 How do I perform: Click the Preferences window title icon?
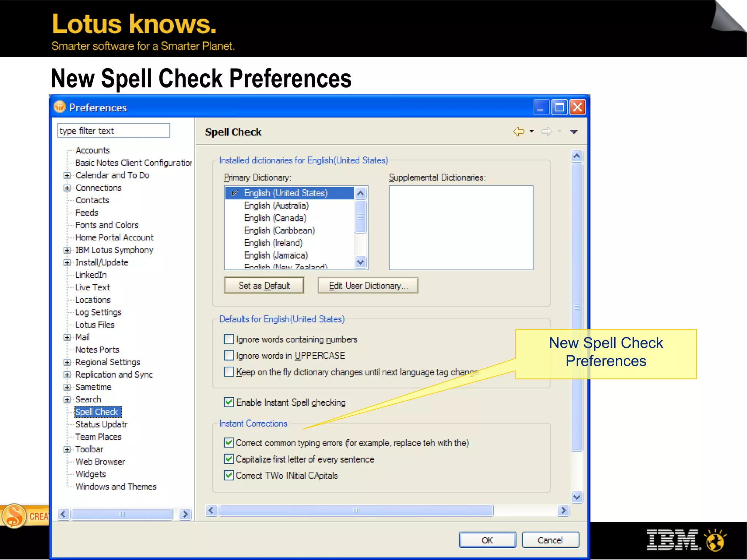59,107
